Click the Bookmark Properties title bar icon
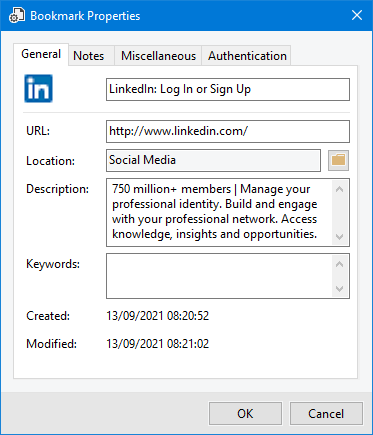373x435 pixels. click(17, 16)
